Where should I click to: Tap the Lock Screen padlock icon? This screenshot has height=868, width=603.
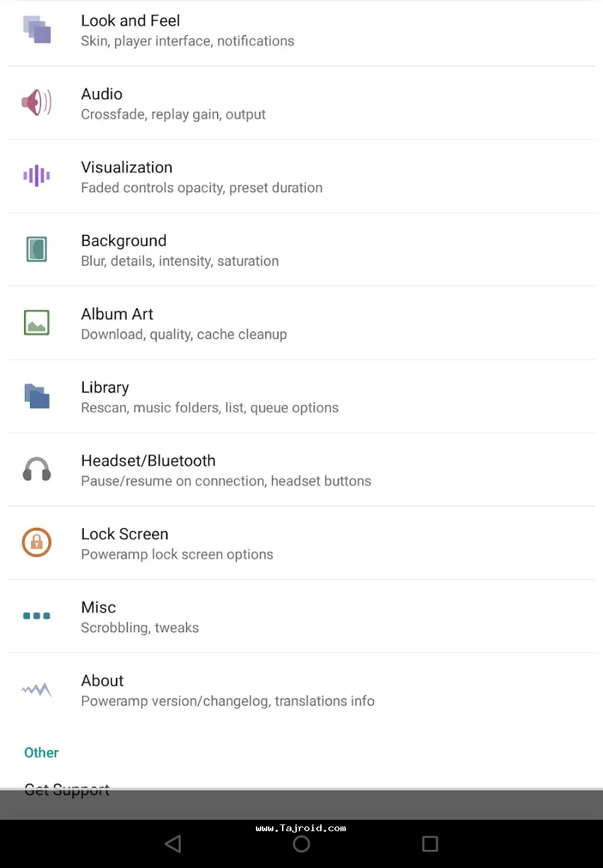pyautogui.click(x=37, y=542)
